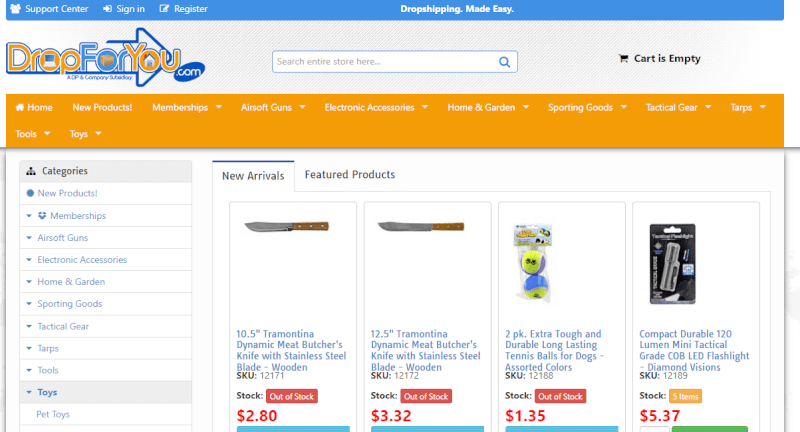Switch to the Featured Products tab

[349, 174]
